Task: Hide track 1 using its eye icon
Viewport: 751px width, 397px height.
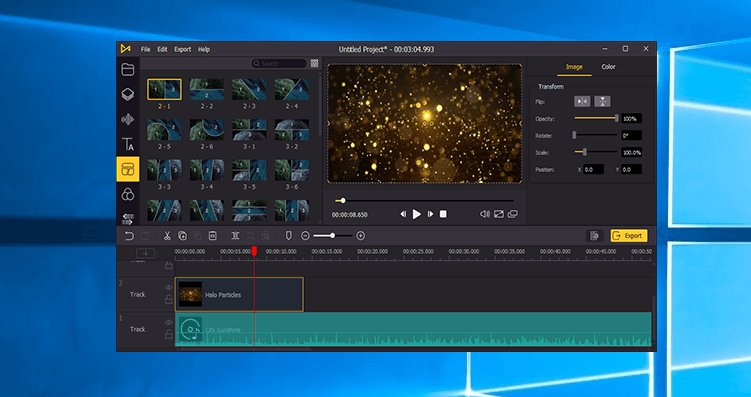Action: 169,322
